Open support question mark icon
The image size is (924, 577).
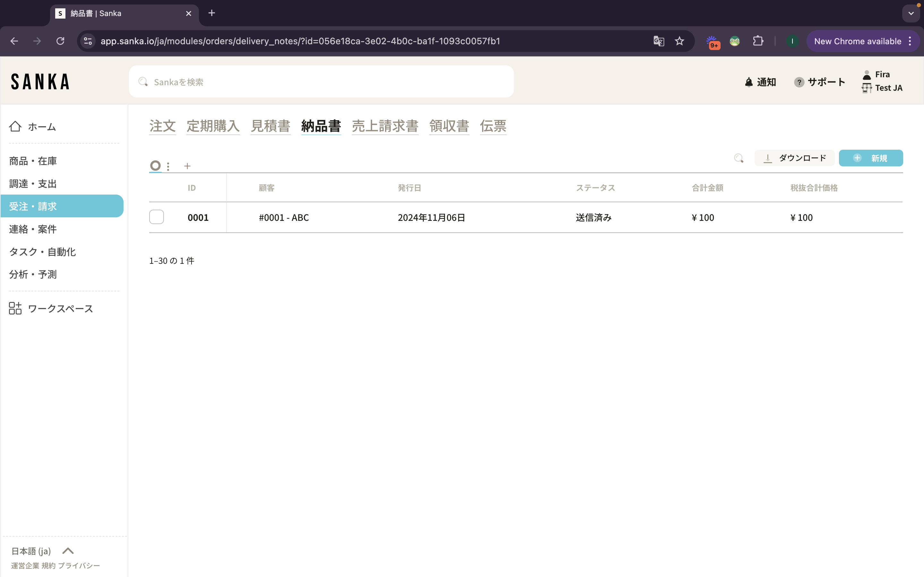[x=799, y=82]
